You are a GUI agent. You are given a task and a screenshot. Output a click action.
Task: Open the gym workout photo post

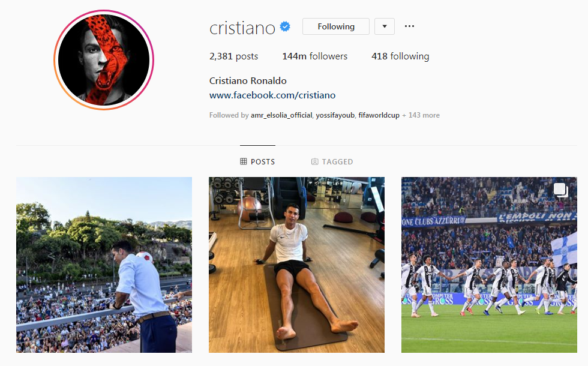(296, 265)
